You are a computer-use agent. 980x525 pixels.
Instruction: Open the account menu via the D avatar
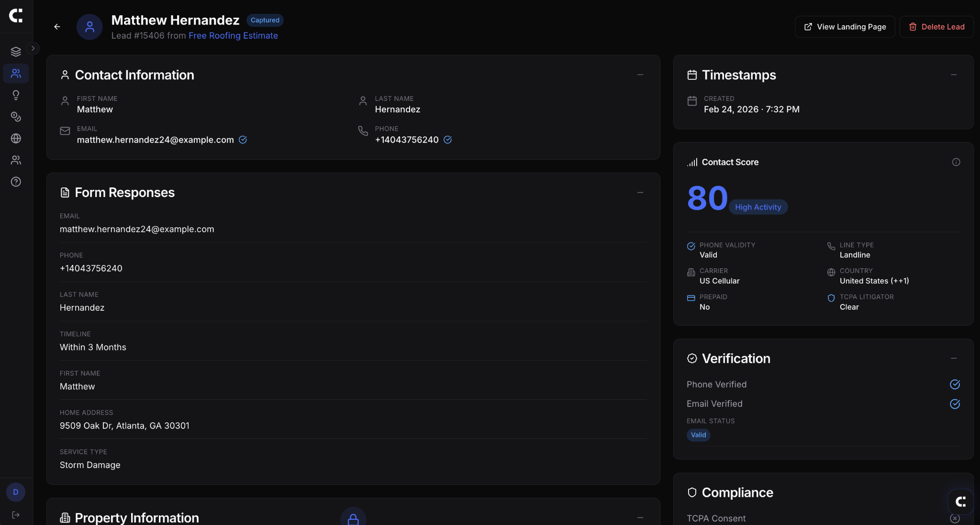[16, 492]
